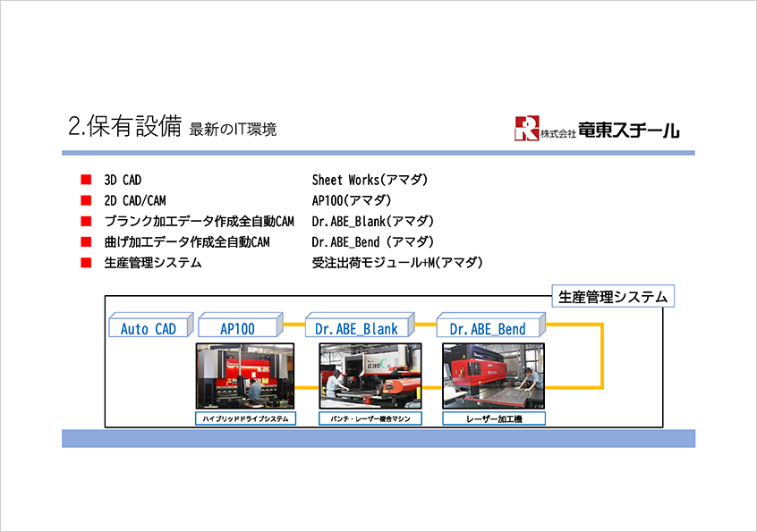Click the blue footer bar
This screenshot has width=757, height=532.
pos(378,438)
